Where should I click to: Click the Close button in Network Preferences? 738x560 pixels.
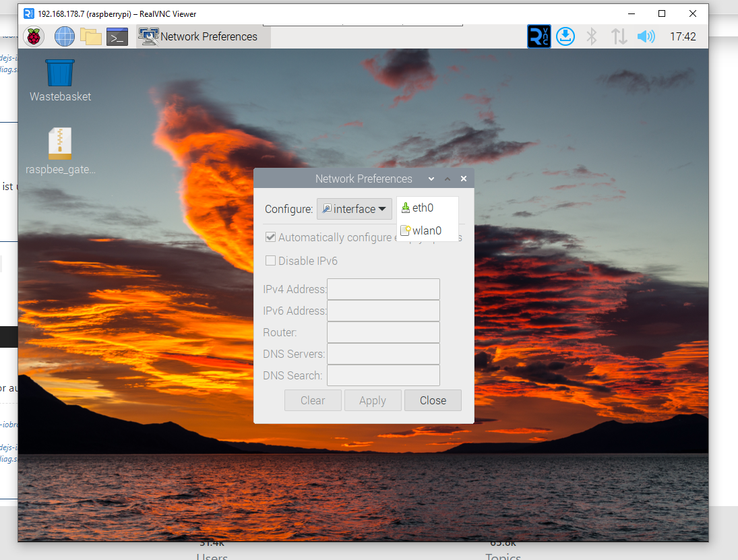433,400
